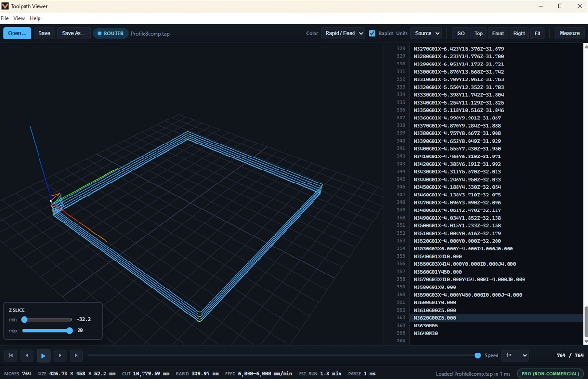Click the ROUTER machine type badge
Viewport: 588px width, 379px height.
111,33
